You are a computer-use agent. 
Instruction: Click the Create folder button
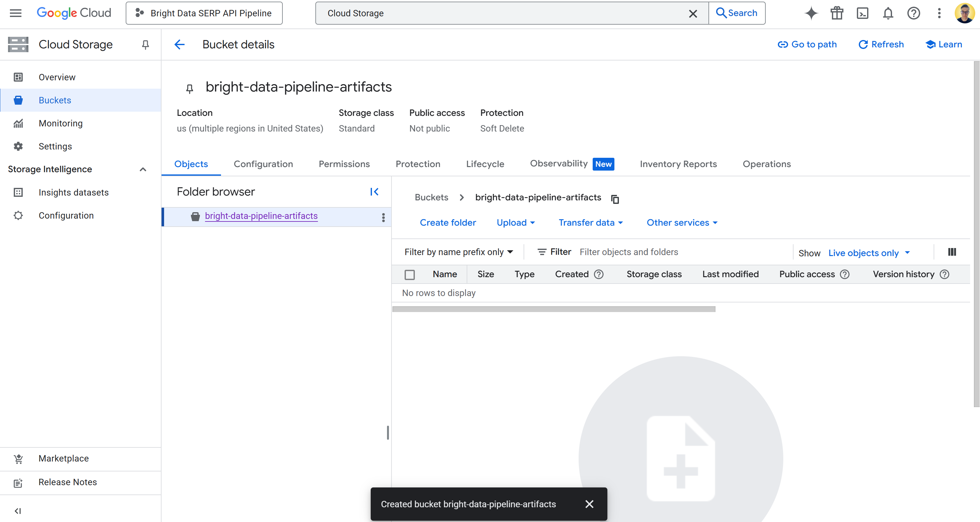coord(448,222)
